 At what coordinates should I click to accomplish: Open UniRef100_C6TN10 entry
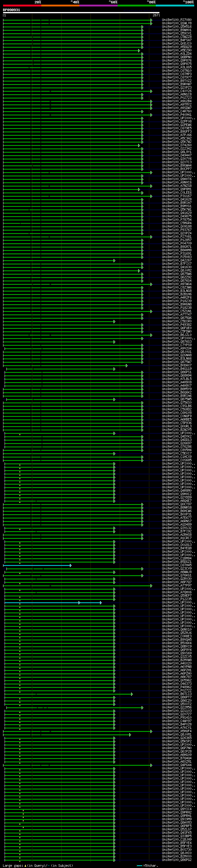click(x=176, y=71)
